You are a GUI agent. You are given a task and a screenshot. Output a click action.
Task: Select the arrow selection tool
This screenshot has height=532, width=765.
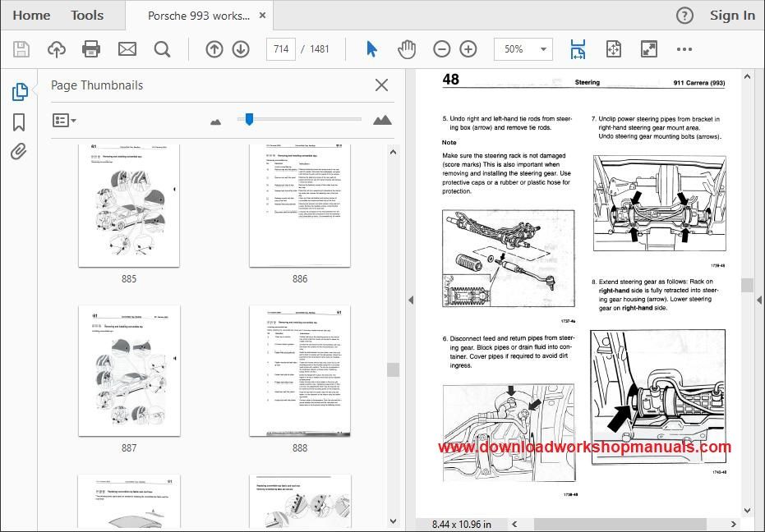371,49
